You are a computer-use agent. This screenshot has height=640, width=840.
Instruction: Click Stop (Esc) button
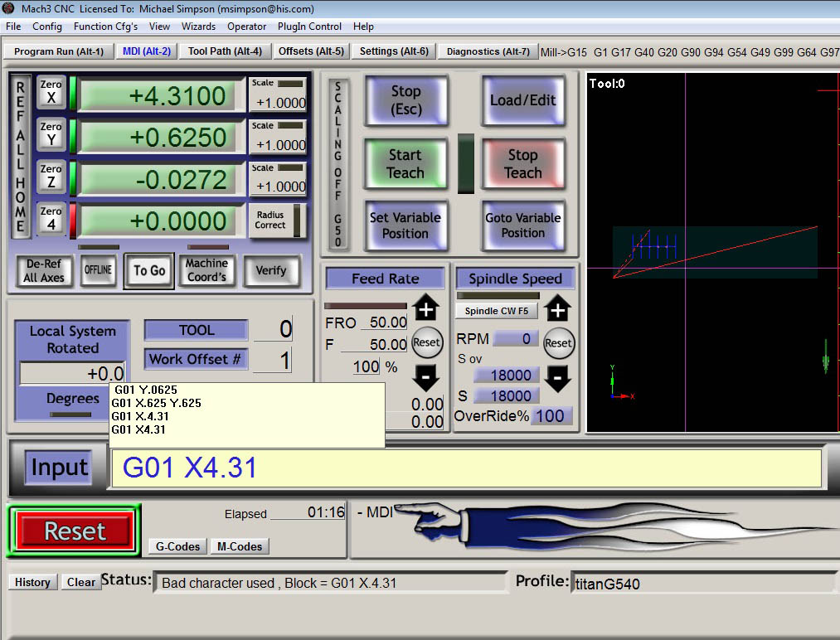tap(406, 100)
